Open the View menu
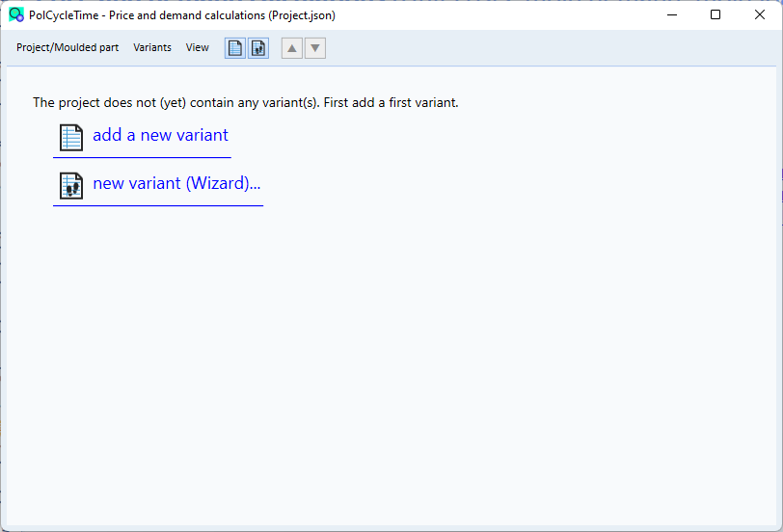 (198, 47)
